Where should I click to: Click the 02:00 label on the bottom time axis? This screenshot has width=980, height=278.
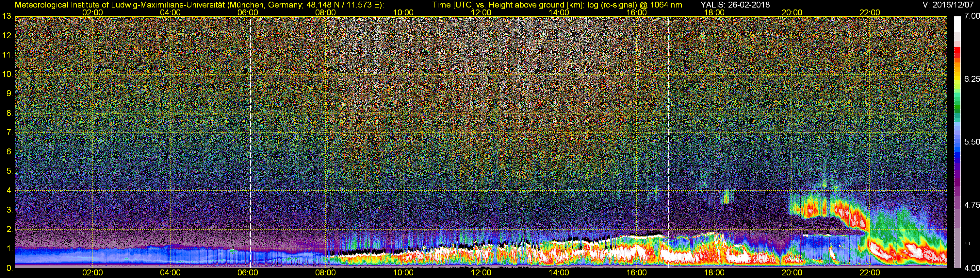[x=92, y=273]
